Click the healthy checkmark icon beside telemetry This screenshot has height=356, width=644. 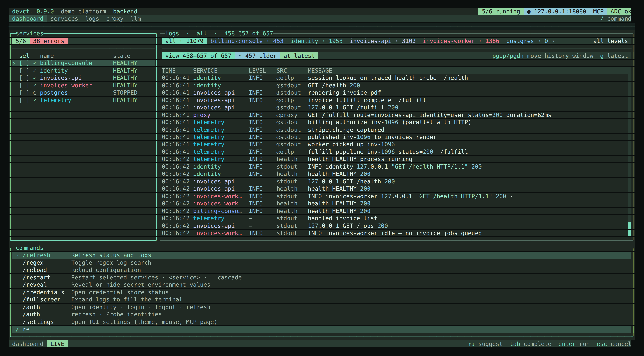coord(35,100)
